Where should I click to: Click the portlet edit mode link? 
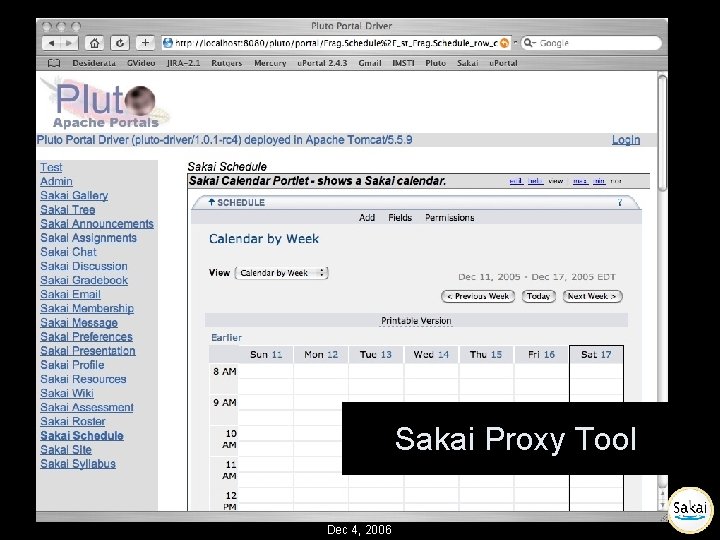516,181
